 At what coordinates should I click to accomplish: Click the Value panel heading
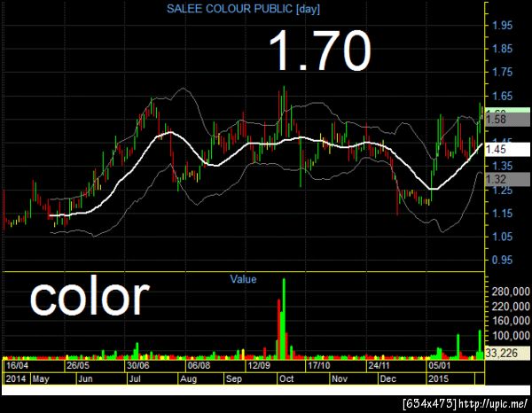click(243, 279)
